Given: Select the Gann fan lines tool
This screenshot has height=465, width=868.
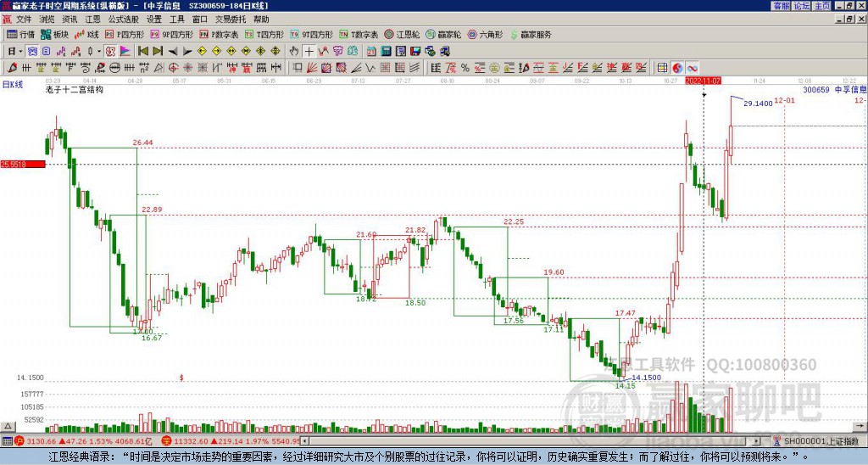Looking at the screenshot, I should pyautogui.click(x=312, y=68).
